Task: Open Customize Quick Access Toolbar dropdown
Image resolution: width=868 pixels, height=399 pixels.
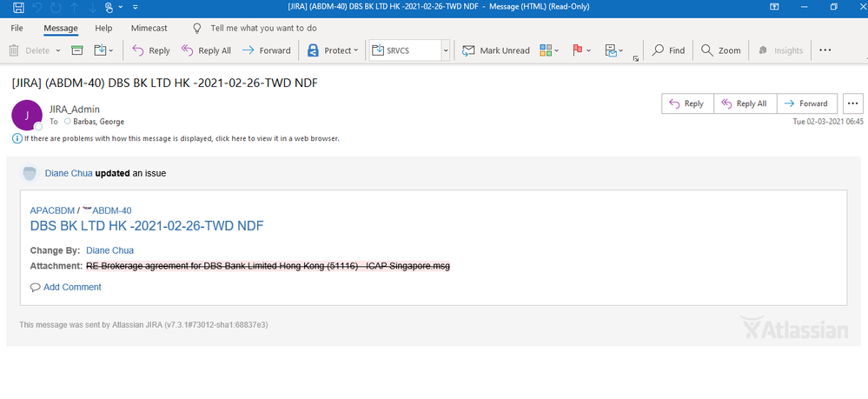Action: pos(136,7)
